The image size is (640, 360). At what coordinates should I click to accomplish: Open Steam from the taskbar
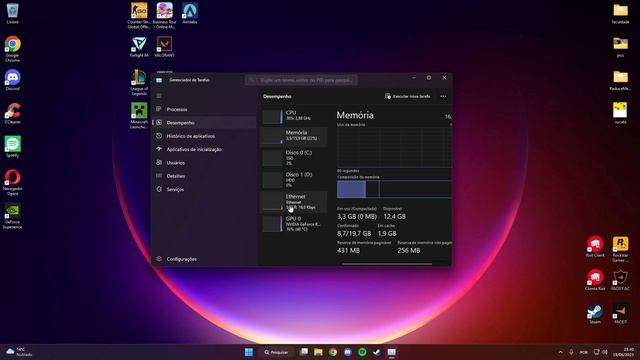tap(376, 352)
